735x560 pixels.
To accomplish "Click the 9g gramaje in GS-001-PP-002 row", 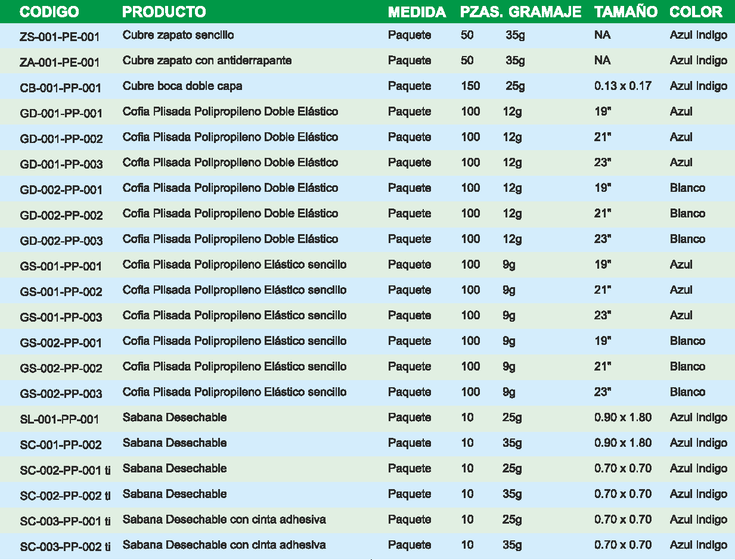I will [x=509, y=290].
